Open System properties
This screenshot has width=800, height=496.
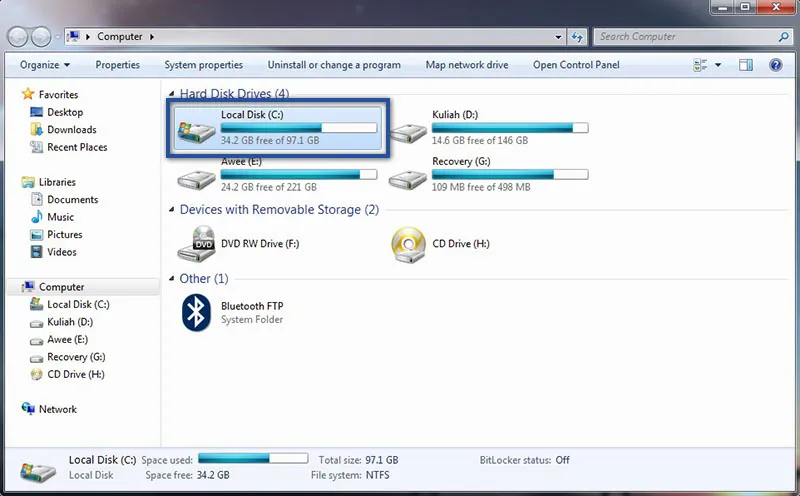coord(204,65)
